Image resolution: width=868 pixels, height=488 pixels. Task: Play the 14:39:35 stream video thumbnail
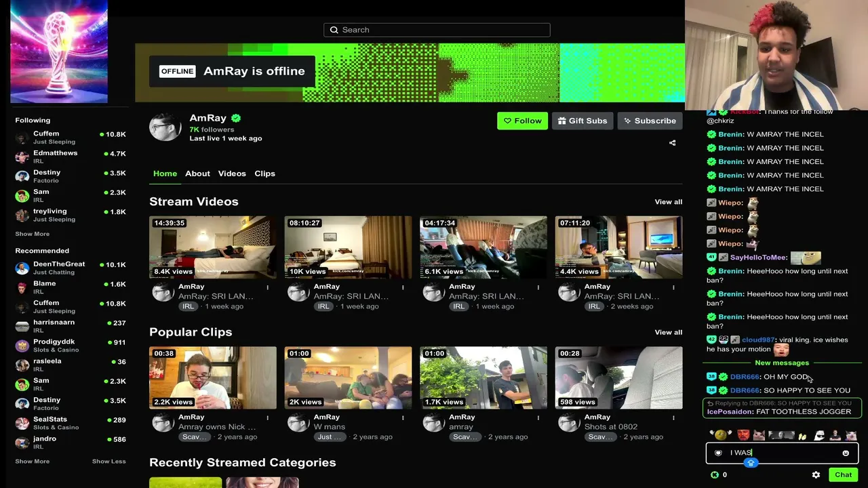point(213,247)
